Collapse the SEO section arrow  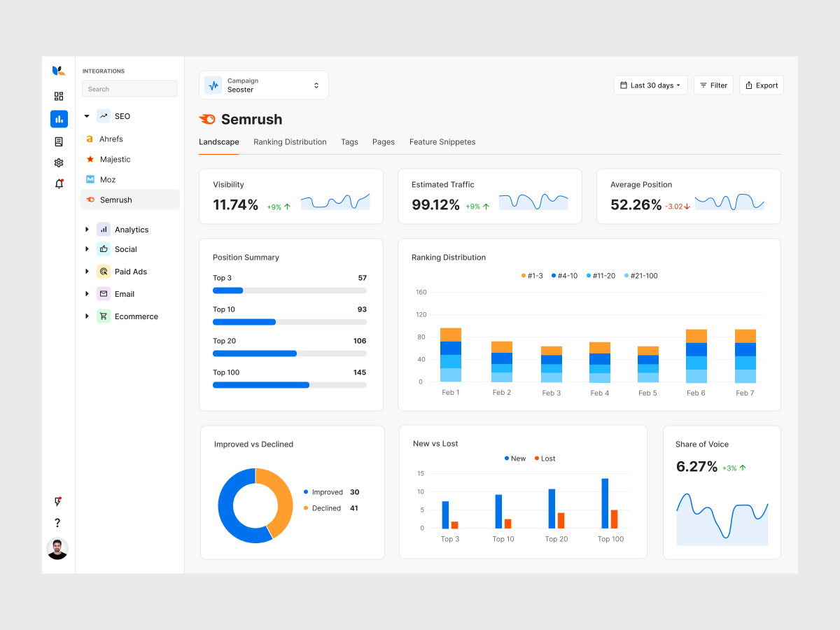tap(87, 116)
